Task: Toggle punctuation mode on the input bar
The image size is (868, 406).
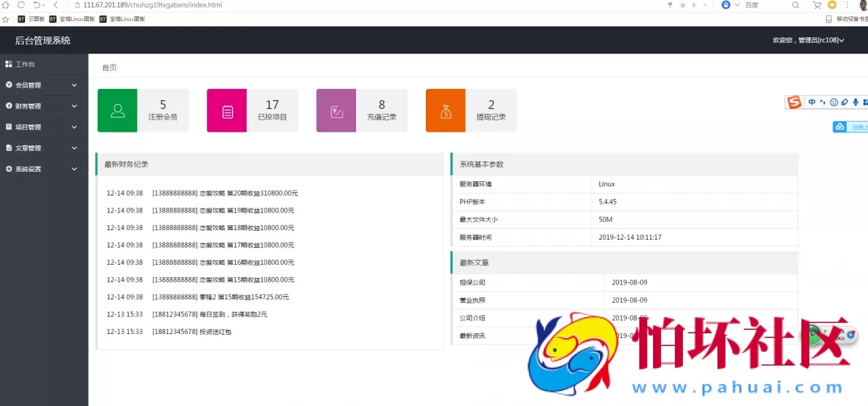Action: pos(823,102)
